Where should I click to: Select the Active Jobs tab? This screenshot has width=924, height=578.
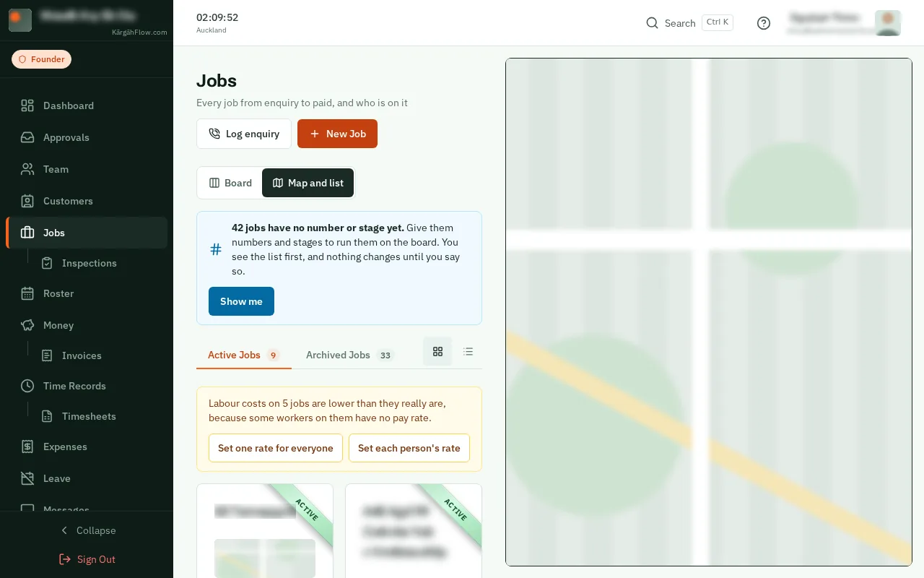[x=244, y=355]
